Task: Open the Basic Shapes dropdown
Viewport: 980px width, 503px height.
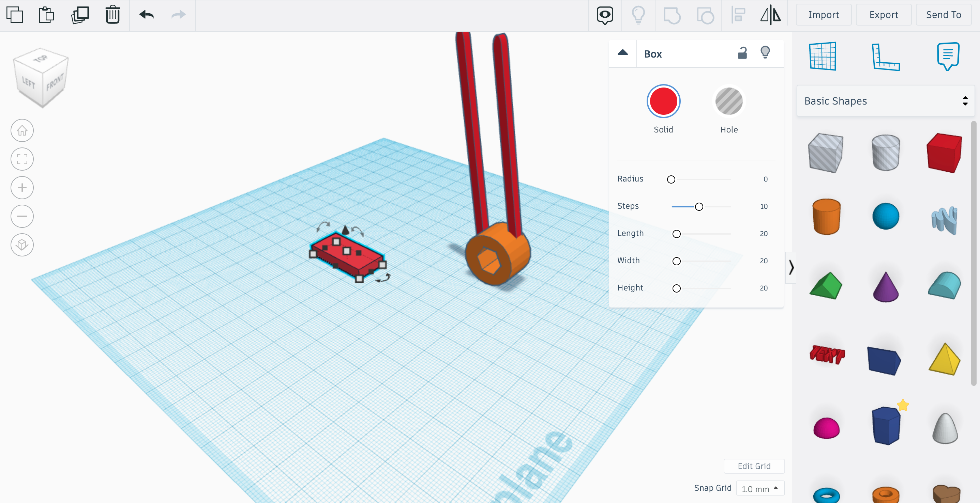Action: pos(885,101)
